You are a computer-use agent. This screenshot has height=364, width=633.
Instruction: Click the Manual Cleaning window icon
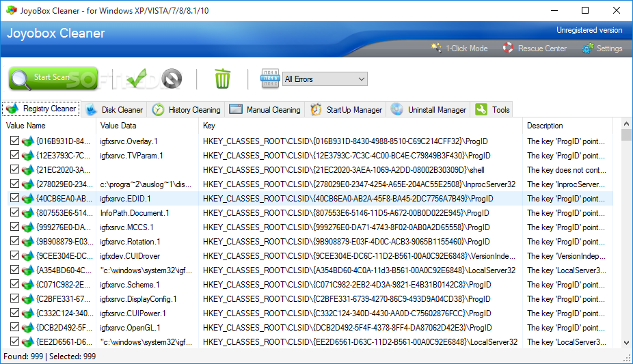coord(236,109)
